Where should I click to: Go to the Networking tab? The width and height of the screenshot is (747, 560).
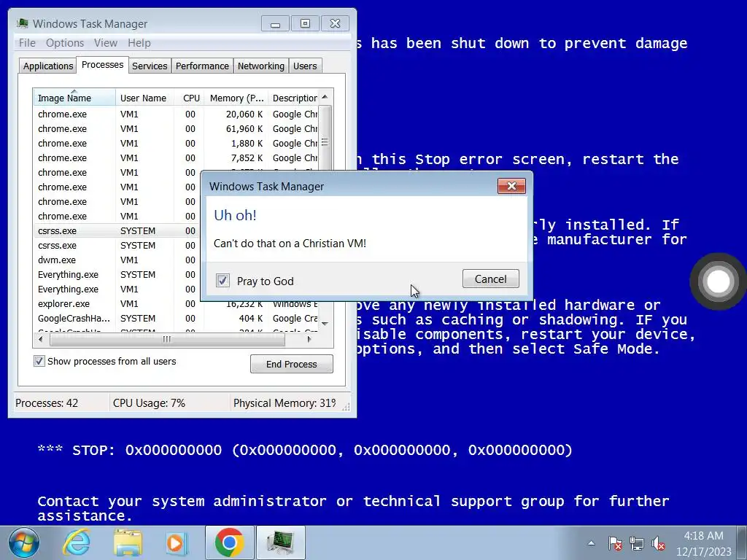click(261, 66)
